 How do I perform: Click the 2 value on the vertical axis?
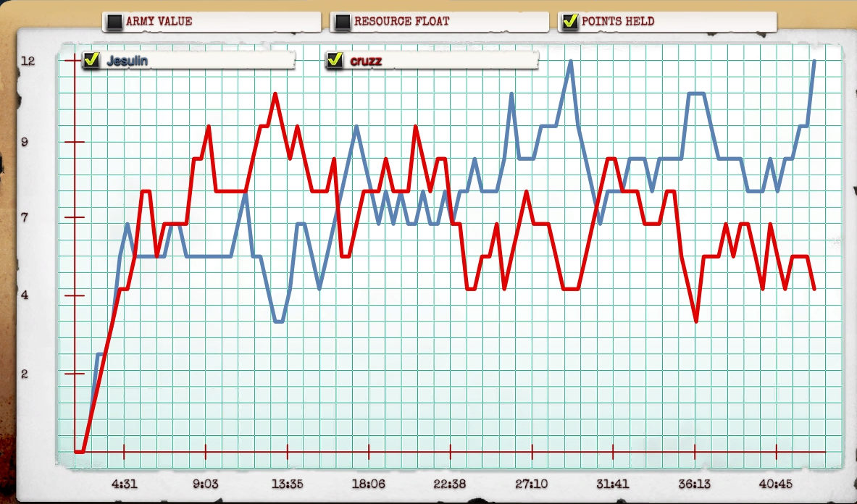25,374
